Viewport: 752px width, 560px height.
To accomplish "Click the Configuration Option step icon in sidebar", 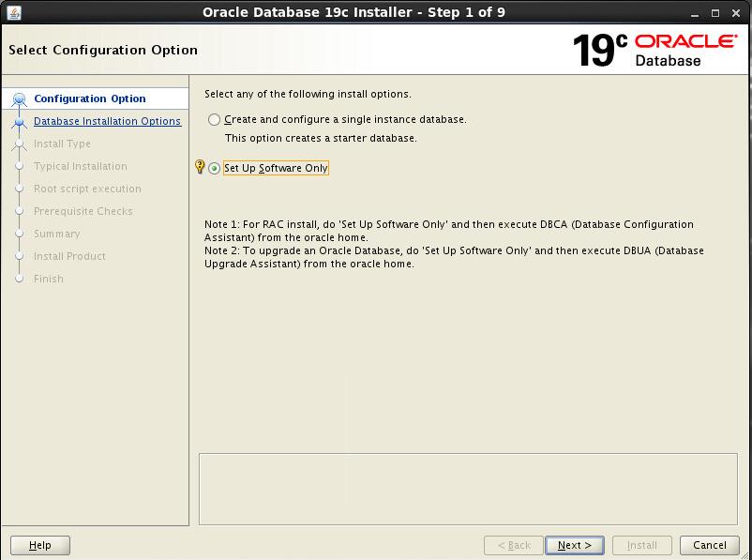I will coord(20,99).
